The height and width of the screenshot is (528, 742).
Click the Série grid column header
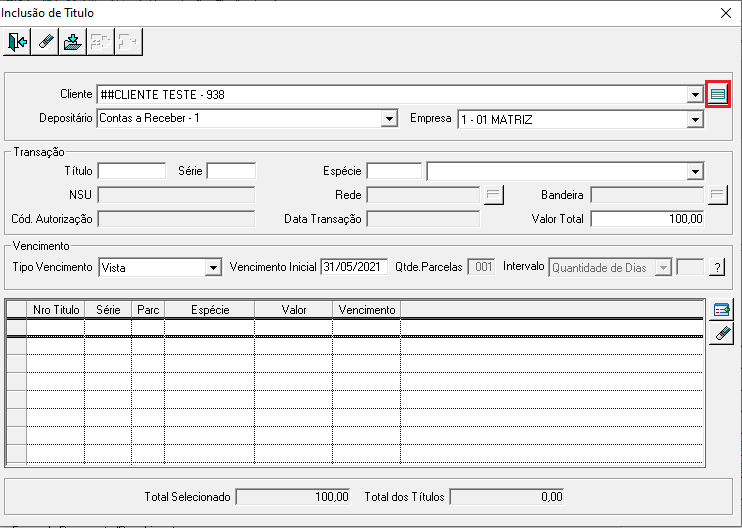[108, 310]
